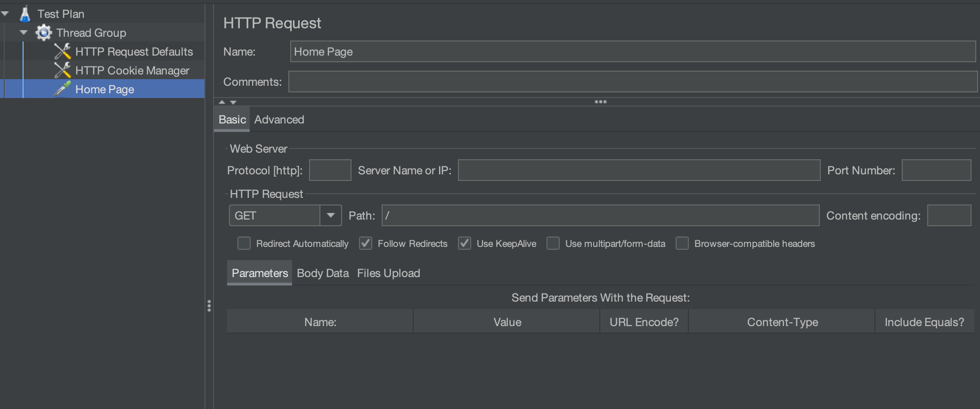Switch to the Advanced tab
This screenshot has height=409, width=980.
click(x=279, y=120)
